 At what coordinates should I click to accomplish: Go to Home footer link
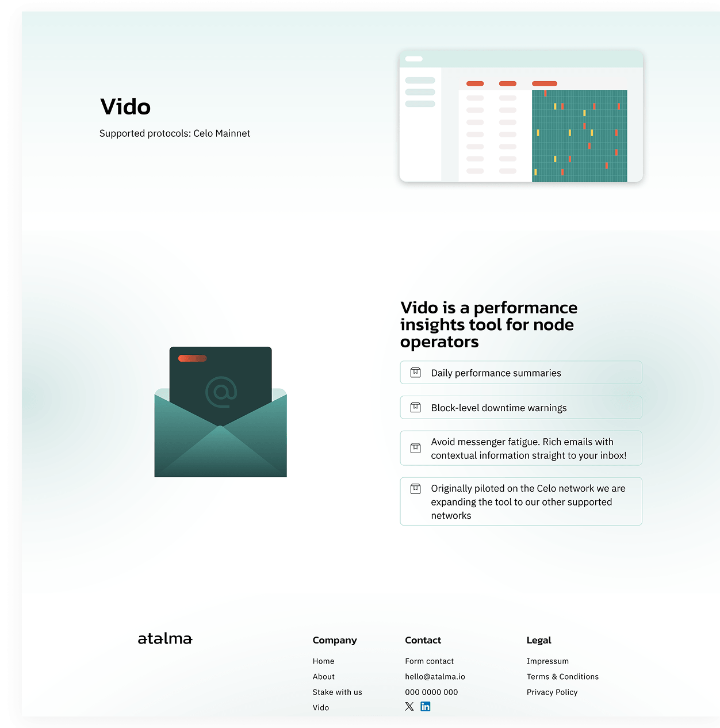[x=324, y=661]
